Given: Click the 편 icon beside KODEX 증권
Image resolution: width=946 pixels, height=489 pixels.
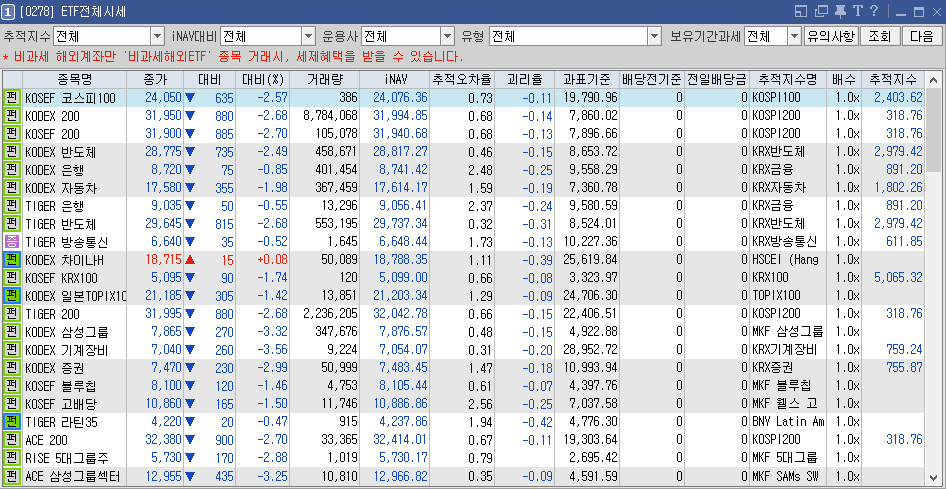Looking at the screenshot, I should tap(12, 368).
